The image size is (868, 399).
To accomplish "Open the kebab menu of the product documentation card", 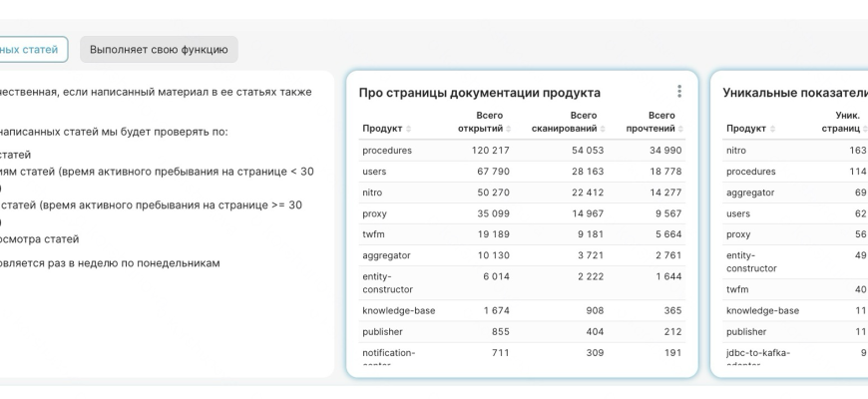I will click(x=679, y=92).
